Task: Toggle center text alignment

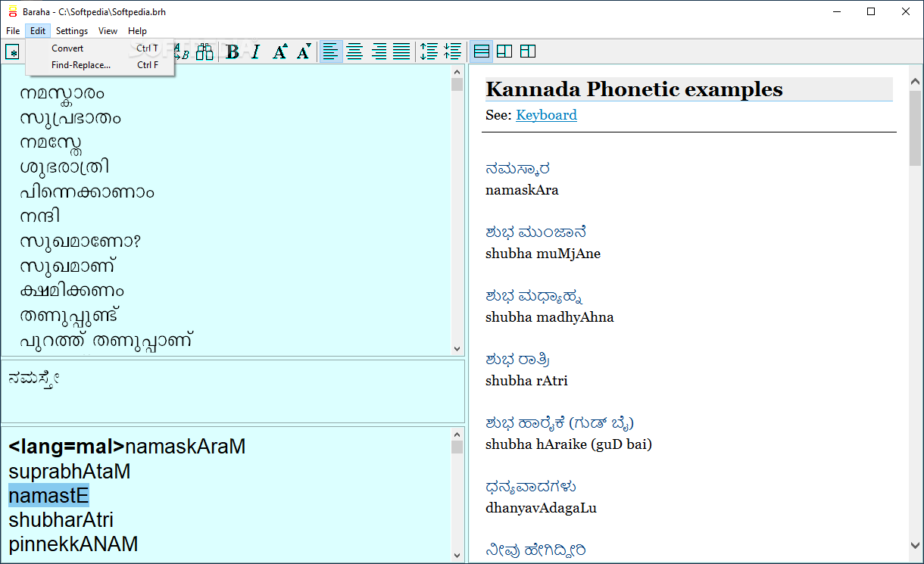Action: tap(354, 51)
